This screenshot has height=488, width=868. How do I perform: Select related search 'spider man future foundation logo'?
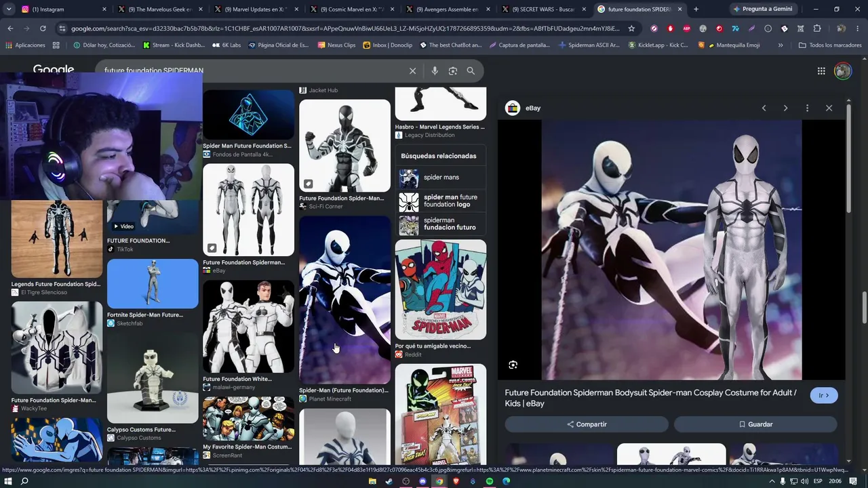coord(441,201)
